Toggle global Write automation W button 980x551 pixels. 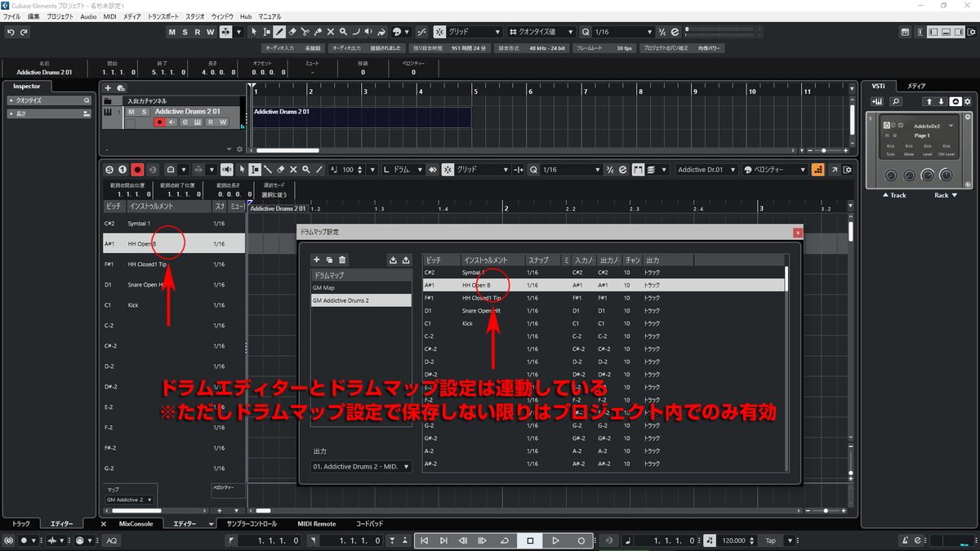pyautogui.click(x=211, y=32)
